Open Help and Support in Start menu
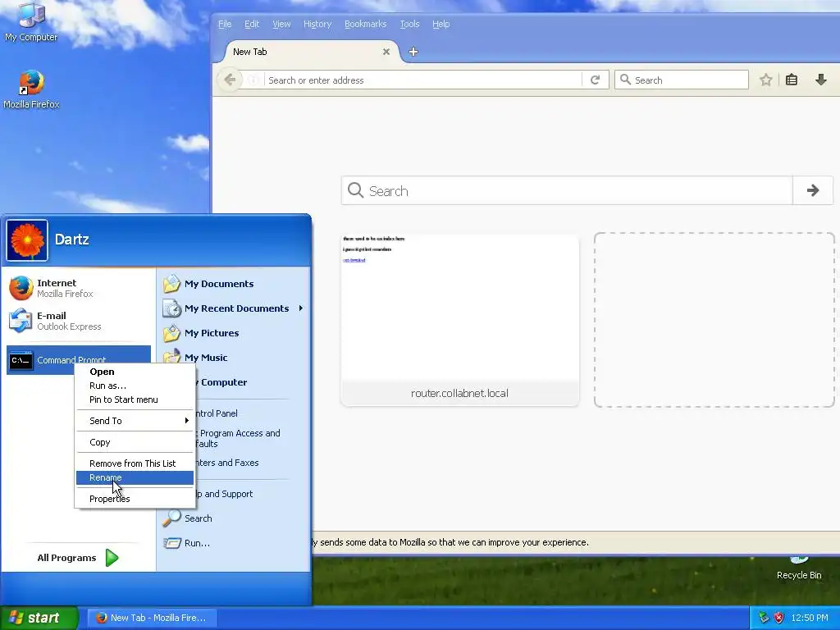This screenshot has height=630, width=840. [224, 494]
